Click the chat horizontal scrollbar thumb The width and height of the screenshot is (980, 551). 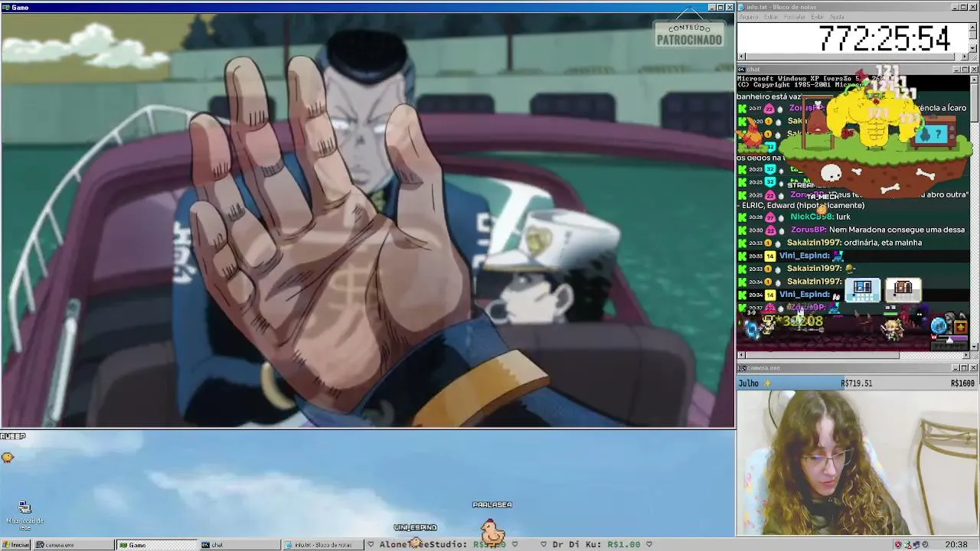pyautogui.click(x=822, y=355)
